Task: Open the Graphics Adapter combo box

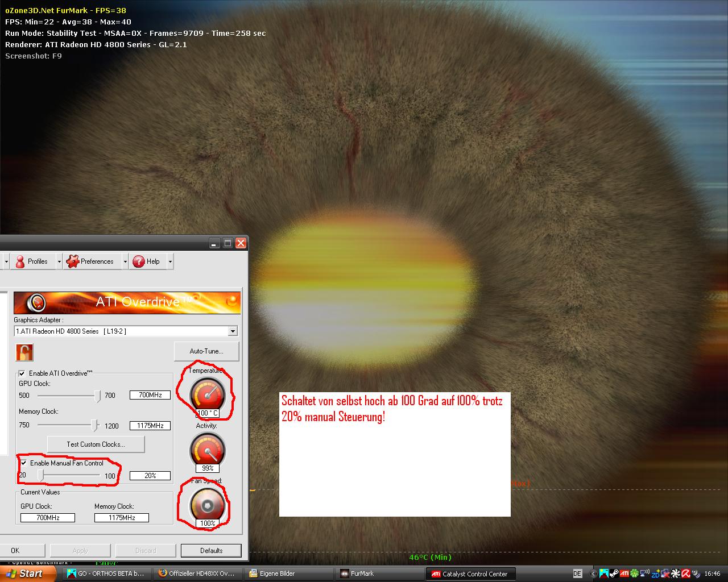Action: pyautogui.click(x=126, y=331)
